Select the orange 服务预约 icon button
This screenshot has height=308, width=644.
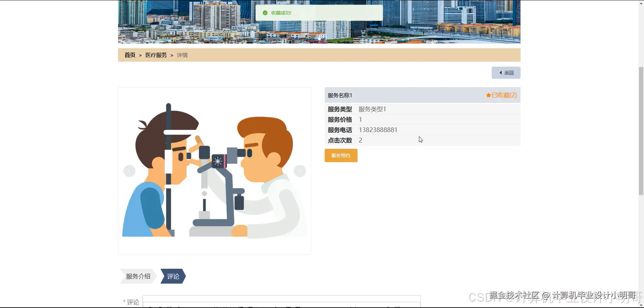click(x=341, y=155)
